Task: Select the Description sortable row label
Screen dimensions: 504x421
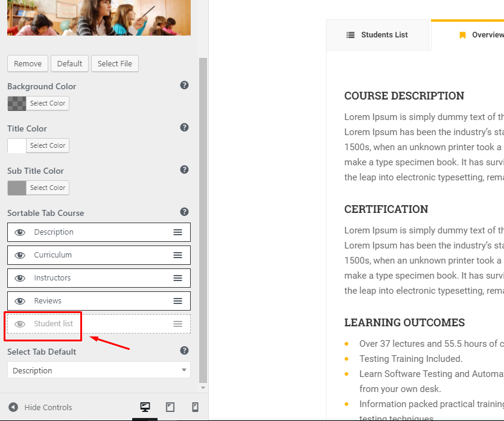Action: [x=54, y=232]
